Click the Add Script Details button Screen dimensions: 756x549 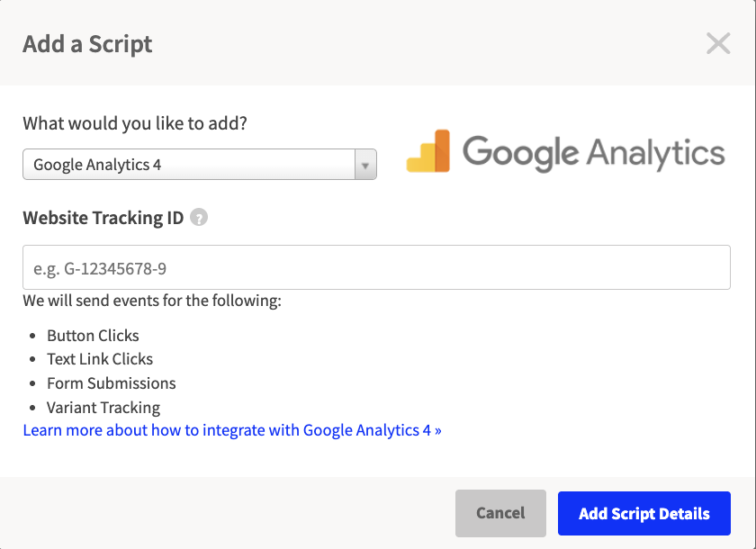pyautogui.click(x=643, y=514)
